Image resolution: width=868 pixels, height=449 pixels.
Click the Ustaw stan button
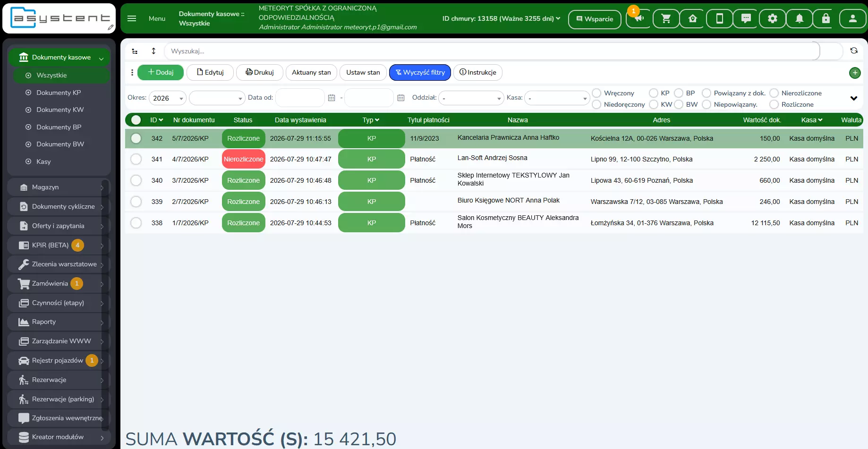(363, 72)
